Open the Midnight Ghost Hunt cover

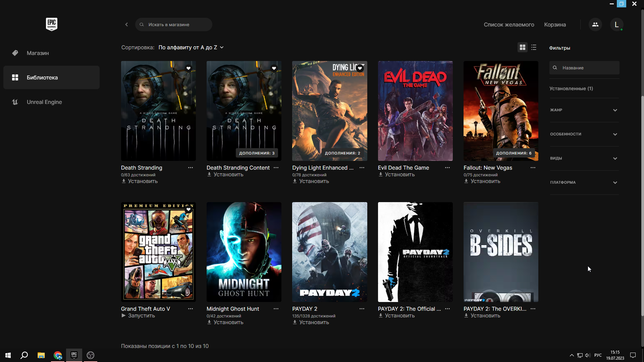click(x=244, y=252)
